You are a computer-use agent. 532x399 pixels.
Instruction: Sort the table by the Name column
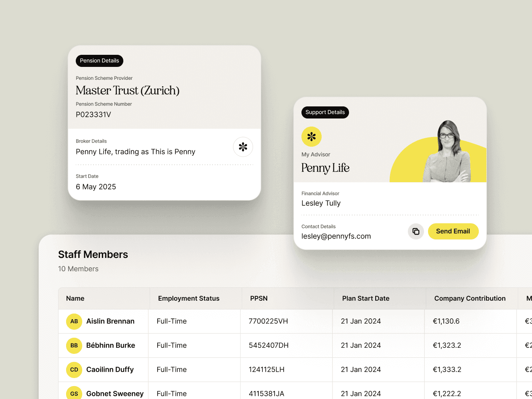75,298
